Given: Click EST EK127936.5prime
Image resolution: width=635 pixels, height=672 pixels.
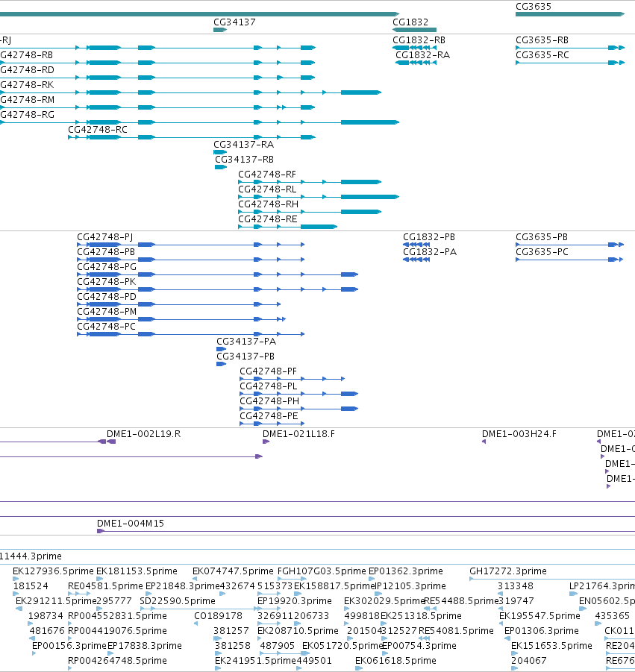Looking at the screenshot, I should (53, 571).
